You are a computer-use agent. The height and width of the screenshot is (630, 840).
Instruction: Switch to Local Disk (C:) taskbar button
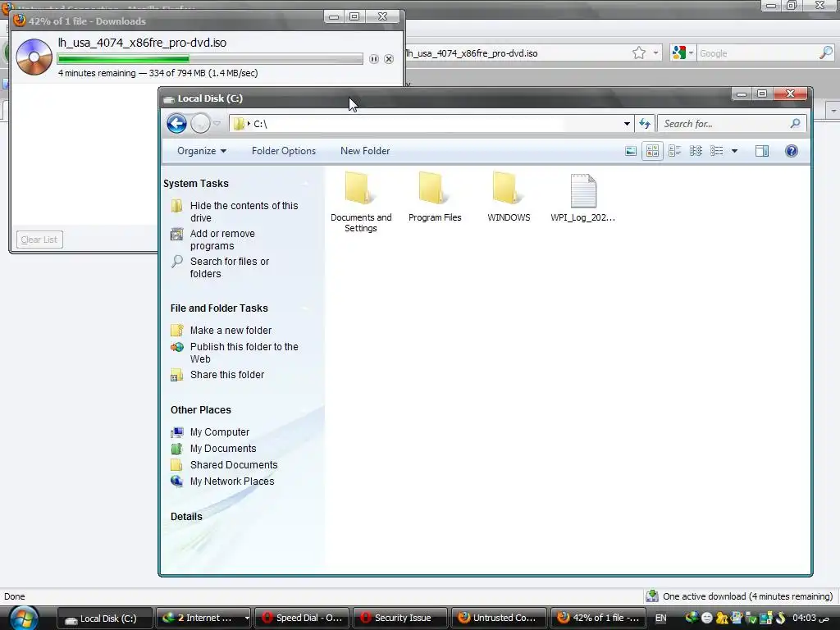pos(104,619)
